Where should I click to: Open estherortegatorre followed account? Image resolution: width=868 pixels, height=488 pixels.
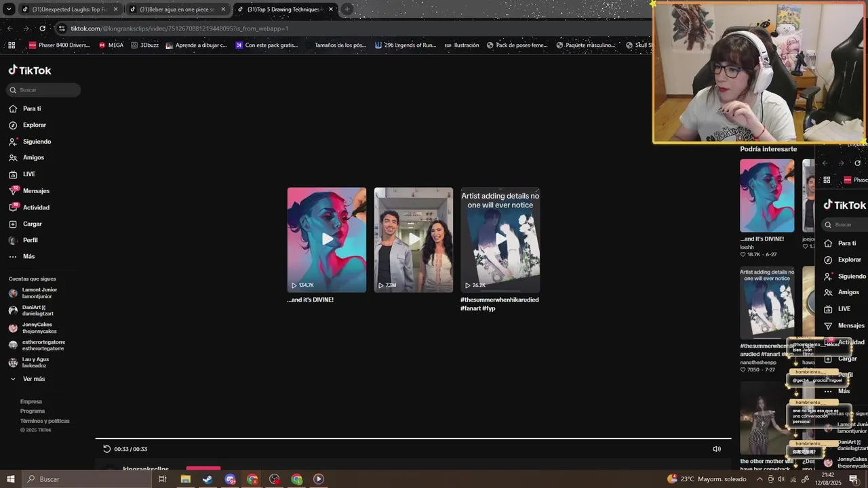click(37, 345)
